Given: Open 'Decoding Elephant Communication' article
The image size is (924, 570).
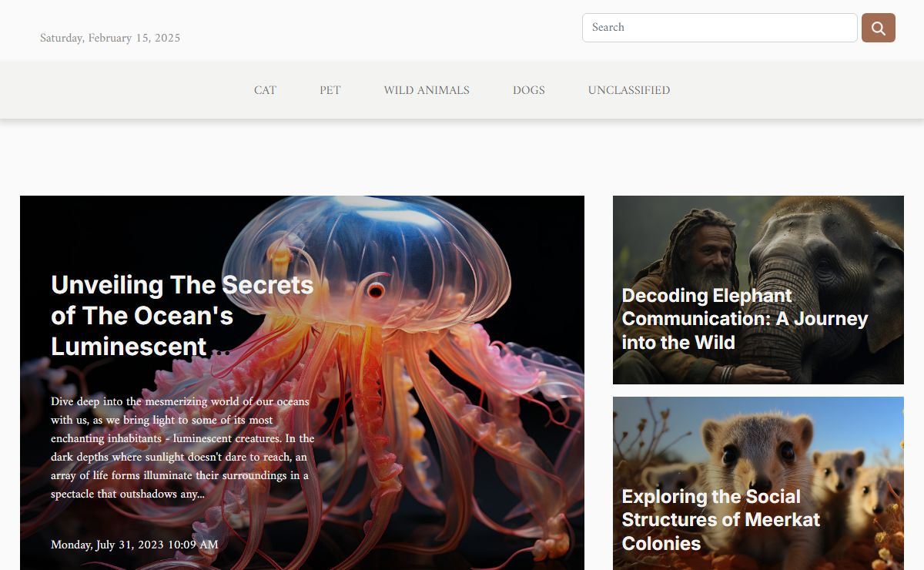Looking at the screenshot, I should tap(745, 319).
